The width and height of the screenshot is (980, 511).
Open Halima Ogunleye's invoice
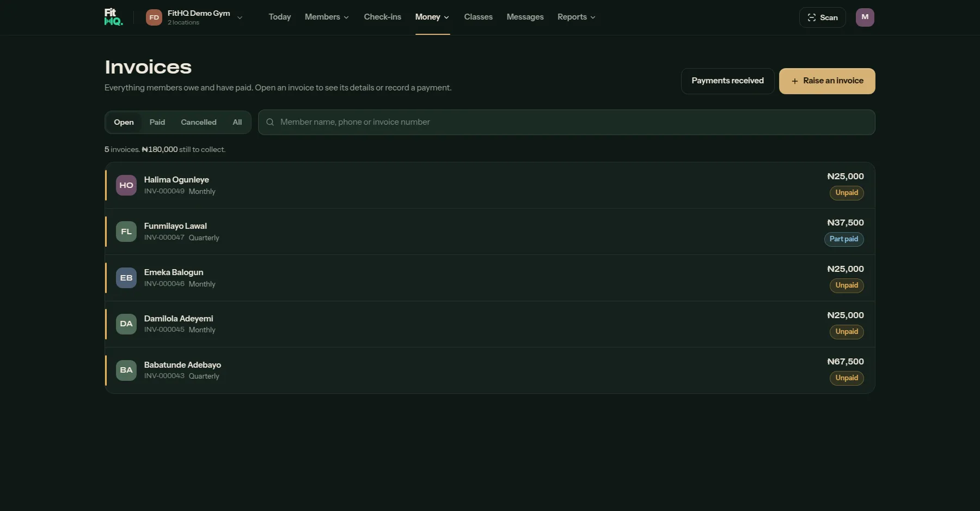point(490,185)
